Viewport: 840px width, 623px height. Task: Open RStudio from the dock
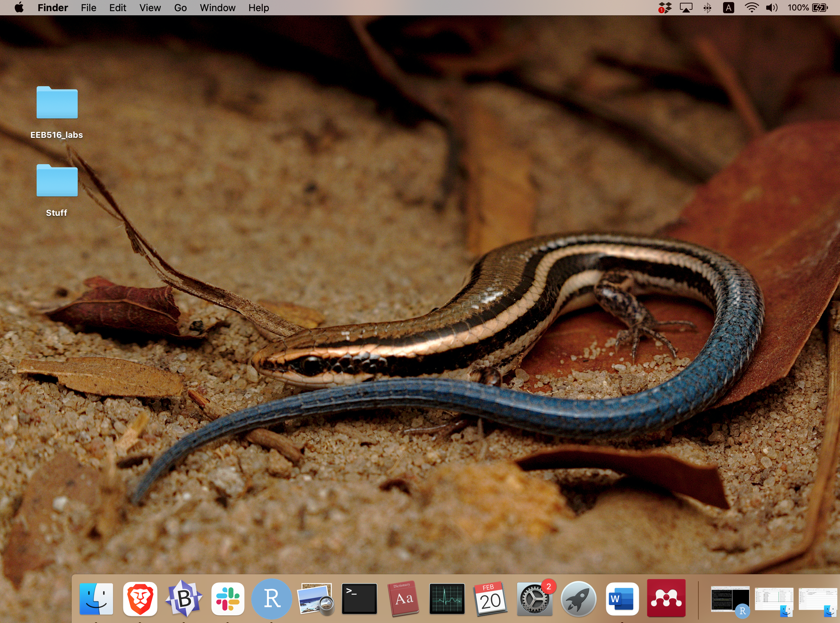coord(271,599)
